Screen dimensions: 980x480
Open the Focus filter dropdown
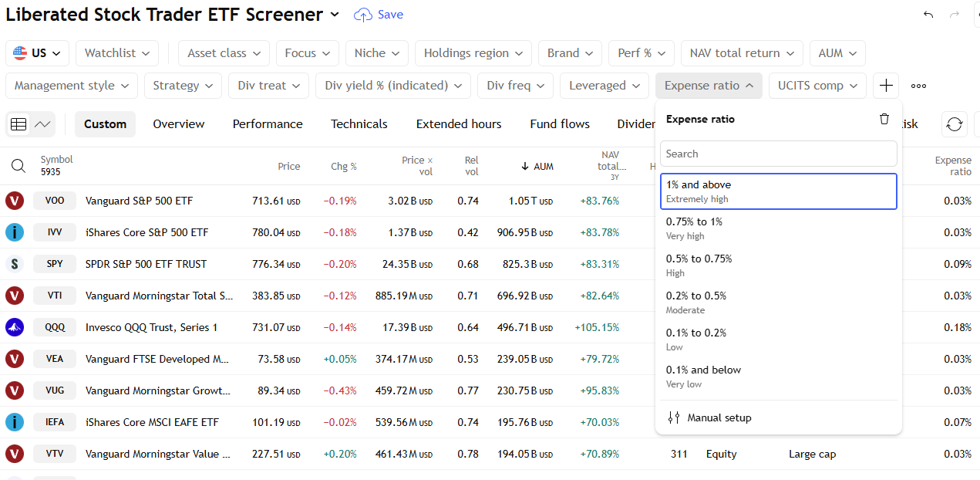pos(308,53)
